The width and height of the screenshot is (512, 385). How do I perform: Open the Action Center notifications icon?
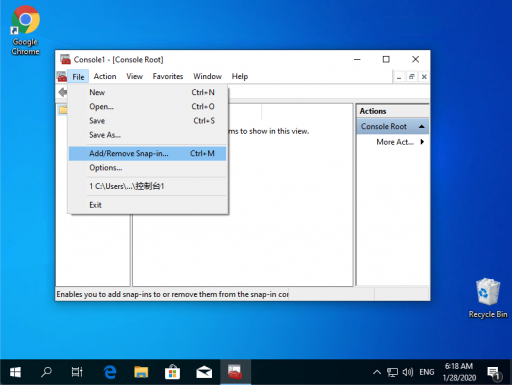494,372
